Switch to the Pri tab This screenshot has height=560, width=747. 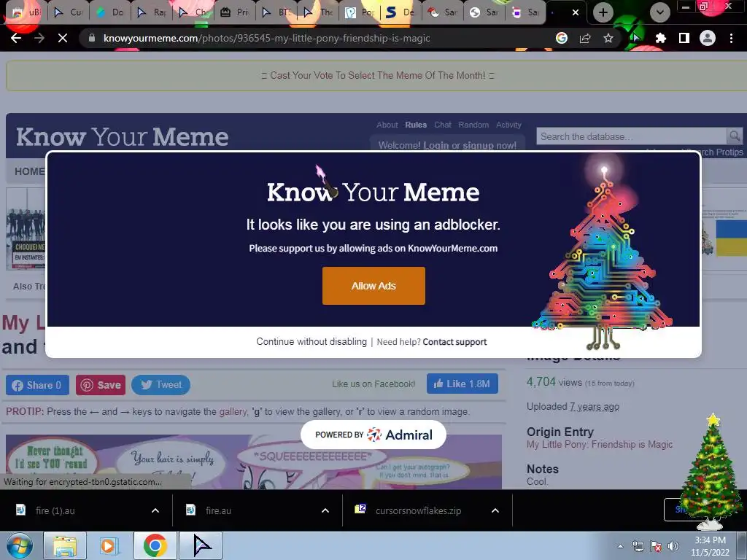(234, 12)
